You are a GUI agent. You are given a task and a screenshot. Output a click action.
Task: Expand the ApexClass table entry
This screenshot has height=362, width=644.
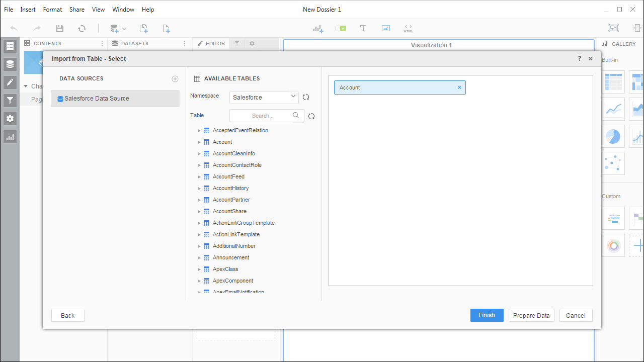pos(199,269)
